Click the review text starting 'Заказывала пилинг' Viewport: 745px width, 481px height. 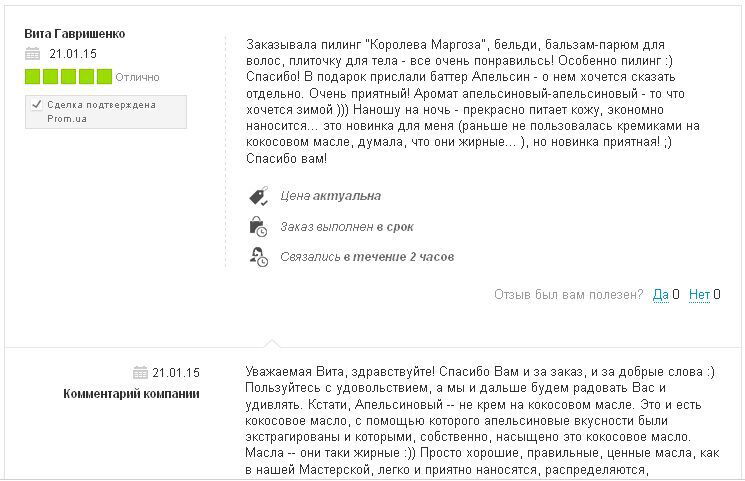click(473, 101)
